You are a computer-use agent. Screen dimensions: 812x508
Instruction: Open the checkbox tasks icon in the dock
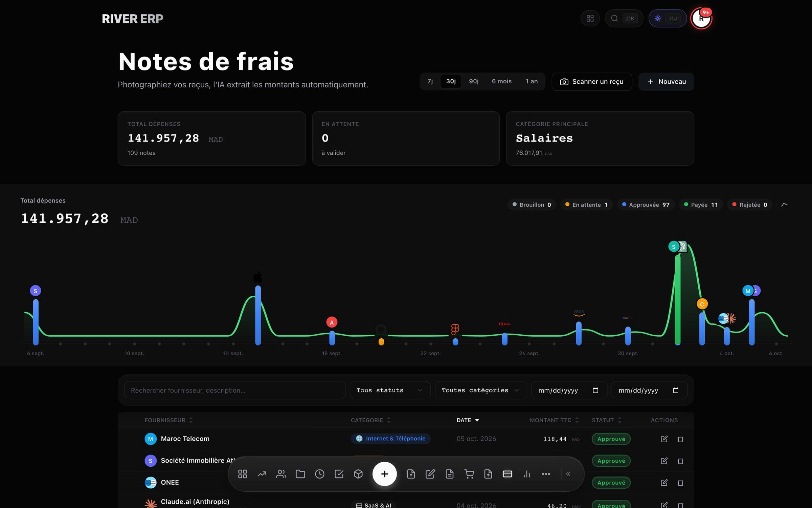pyautogui.click(x=339, y=474)
